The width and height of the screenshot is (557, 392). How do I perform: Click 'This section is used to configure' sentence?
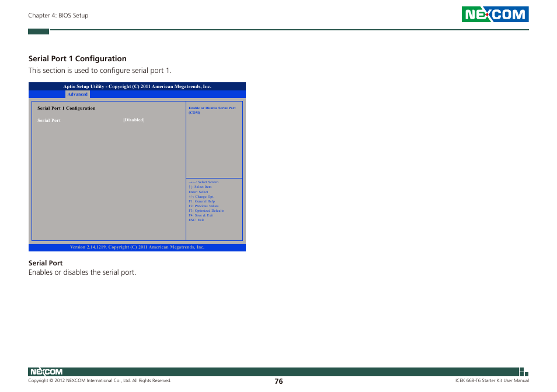click(100, 70)
